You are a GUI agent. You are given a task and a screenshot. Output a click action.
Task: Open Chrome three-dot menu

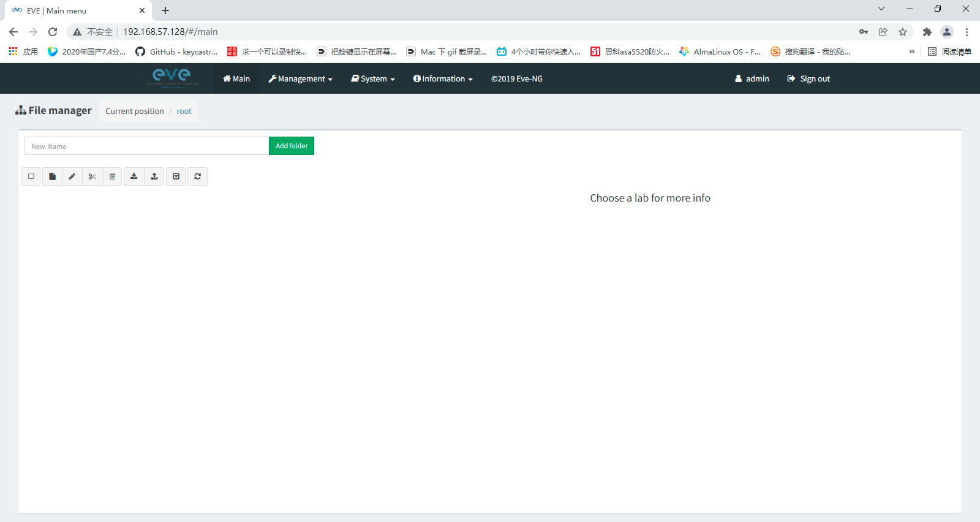click(967, 32)
